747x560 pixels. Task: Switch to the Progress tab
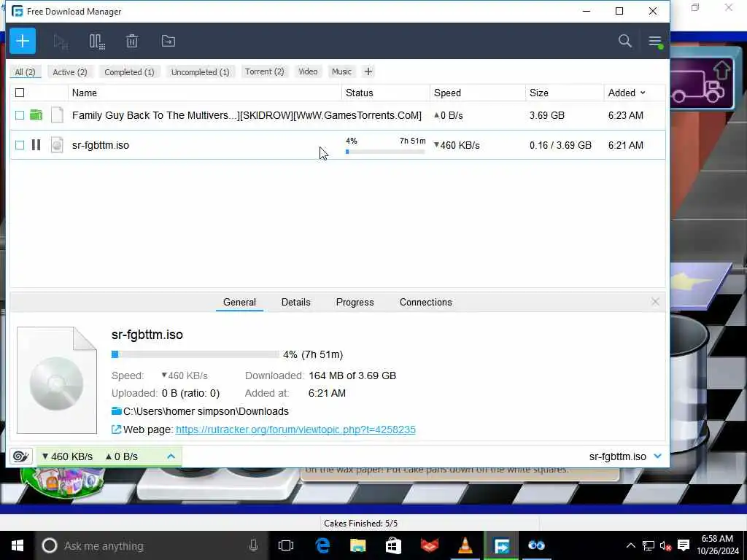click(355, 302)
